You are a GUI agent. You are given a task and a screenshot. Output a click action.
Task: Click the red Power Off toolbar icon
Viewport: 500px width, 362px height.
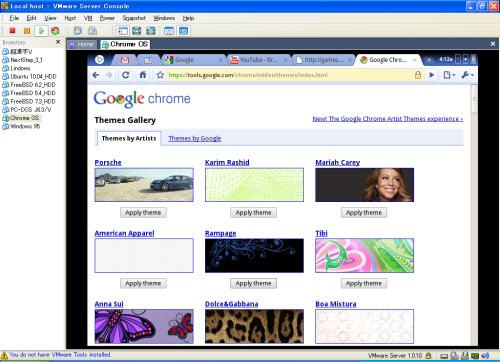(12, 31)
